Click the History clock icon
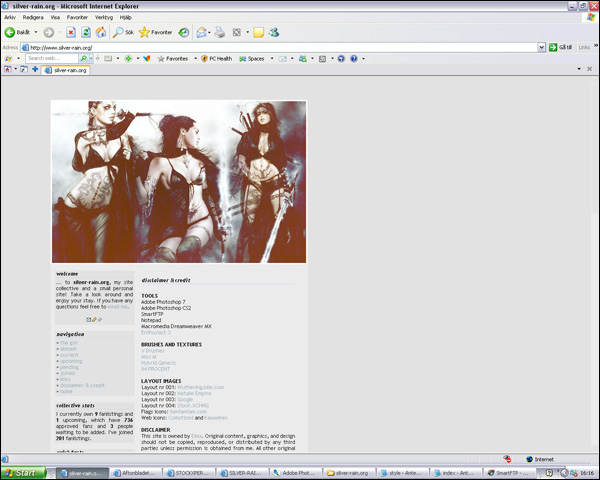The width and height of the screenshot is (600, 480). coord(184,33)
